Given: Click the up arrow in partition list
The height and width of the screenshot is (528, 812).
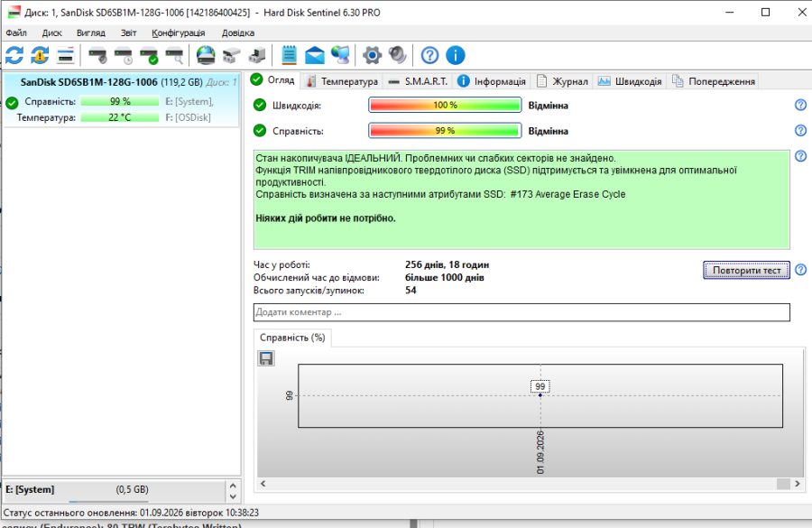Looking at the screenshot, I should (x=233, y=486).
